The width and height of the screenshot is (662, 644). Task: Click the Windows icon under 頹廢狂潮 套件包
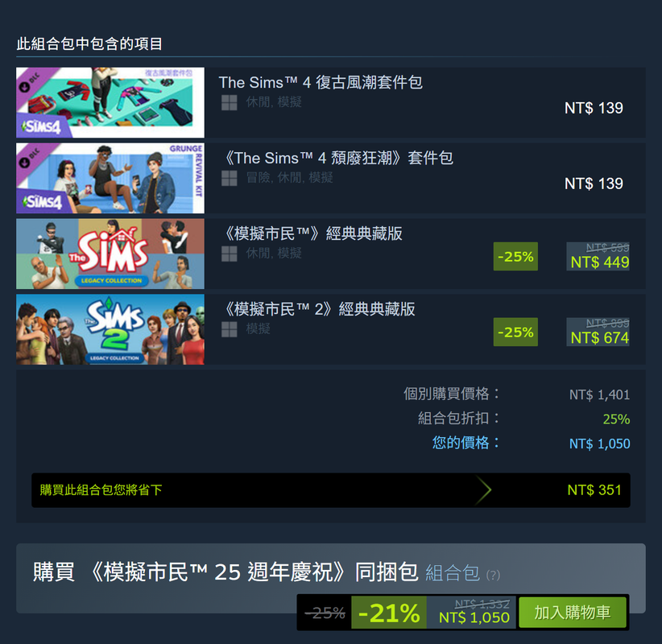tap(230, 178)
